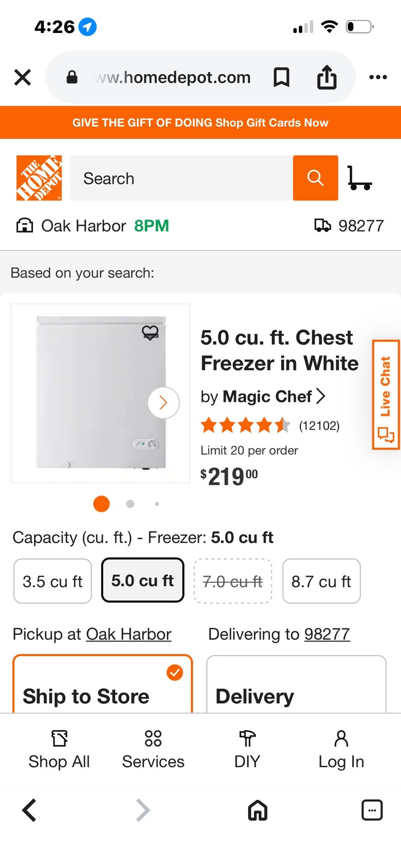This screenshot has width=401, height=868.
Task: Show next product image arrow
Action: [x=164, y=402]
